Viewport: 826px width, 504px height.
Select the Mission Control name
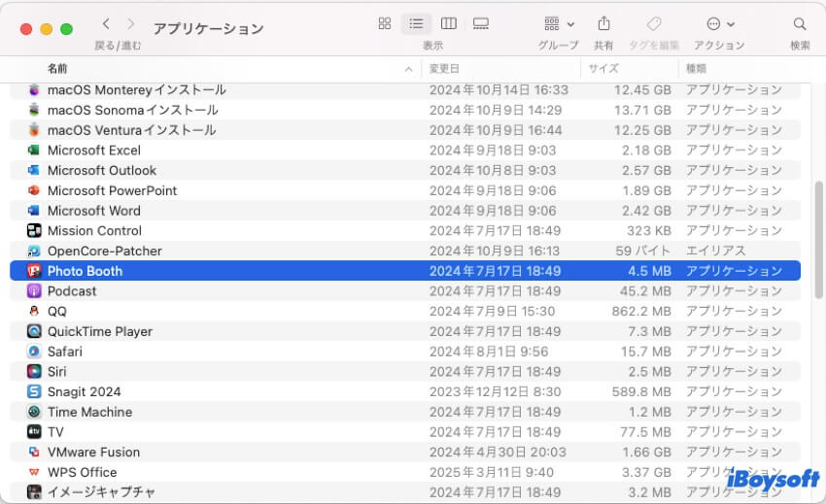tap(94, 231)
